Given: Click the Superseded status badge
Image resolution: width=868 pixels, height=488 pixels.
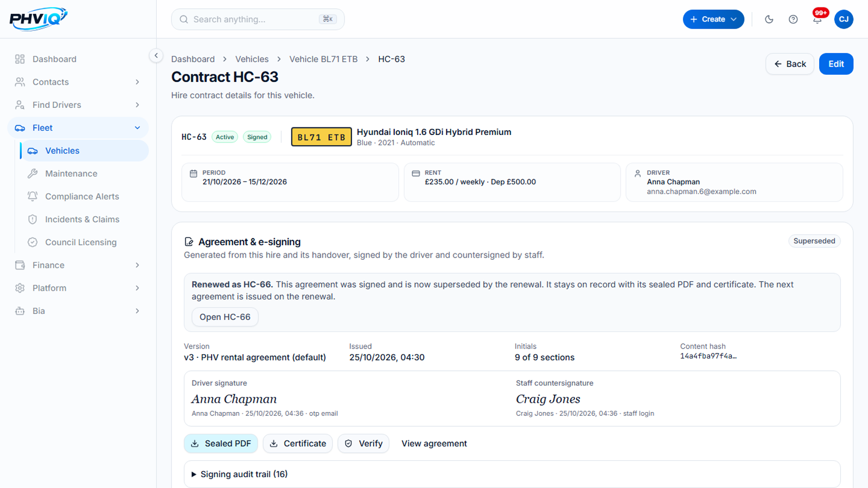Looking at the screenshot, I should pos(814,241).
